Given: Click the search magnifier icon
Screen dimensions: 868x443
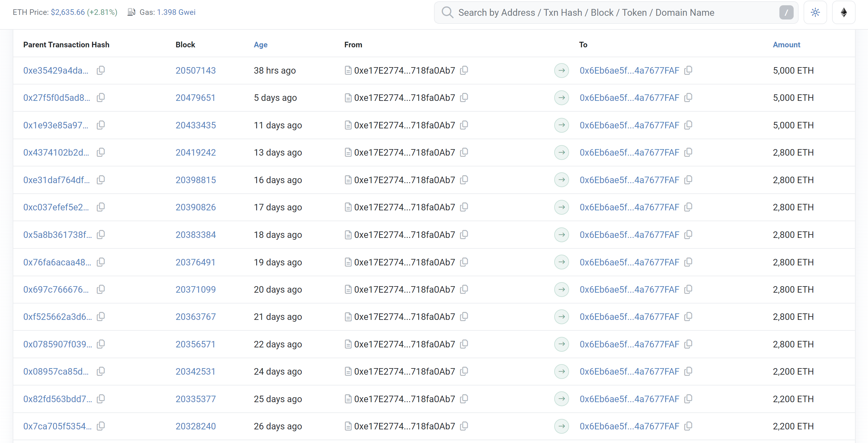Looking at the screenshot, I should coord(447,12).
